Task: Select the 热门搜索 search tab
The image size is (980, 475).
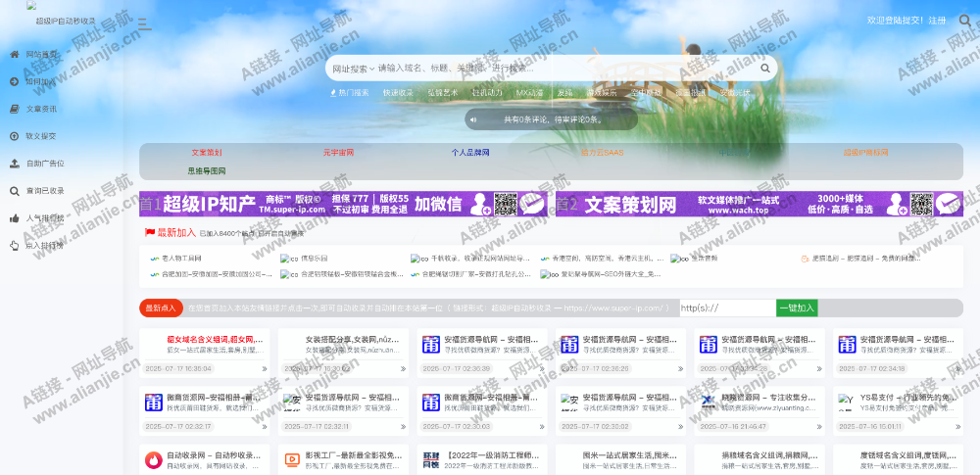Action: coord(352,93)
